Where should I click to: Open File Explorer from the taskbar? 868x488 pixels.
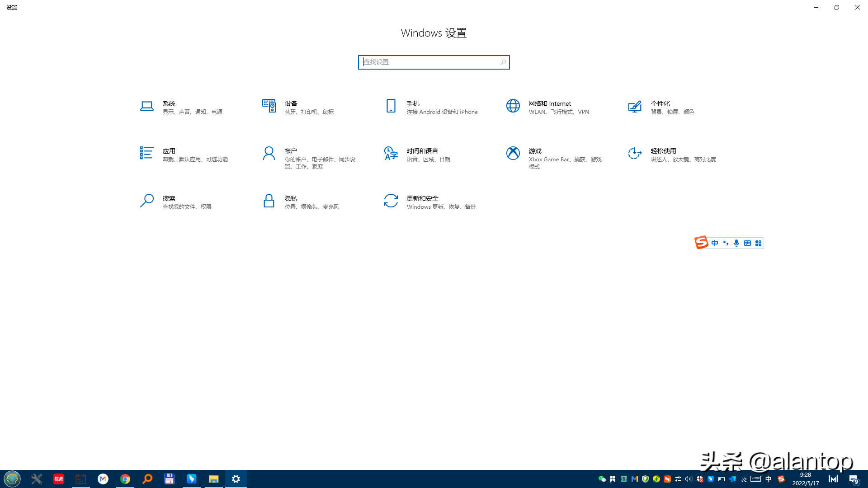[x=214, y=479]
